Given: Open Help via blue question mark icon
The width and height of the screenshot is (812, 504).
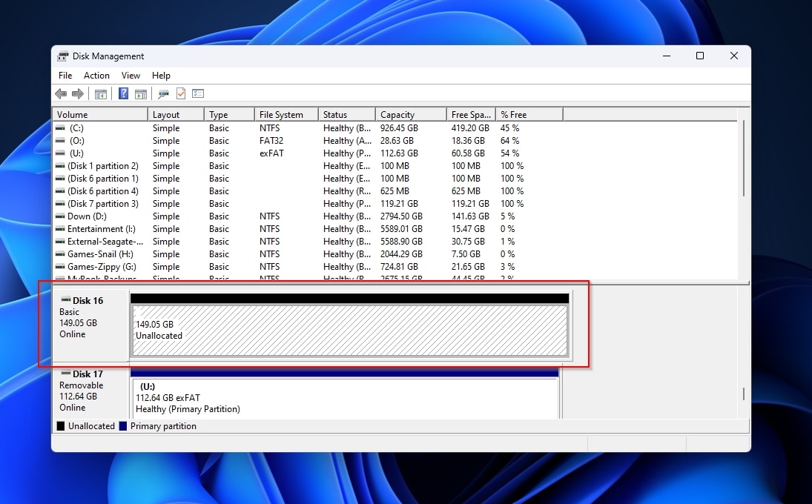Looking at the screenshot, I should [123, 93].
